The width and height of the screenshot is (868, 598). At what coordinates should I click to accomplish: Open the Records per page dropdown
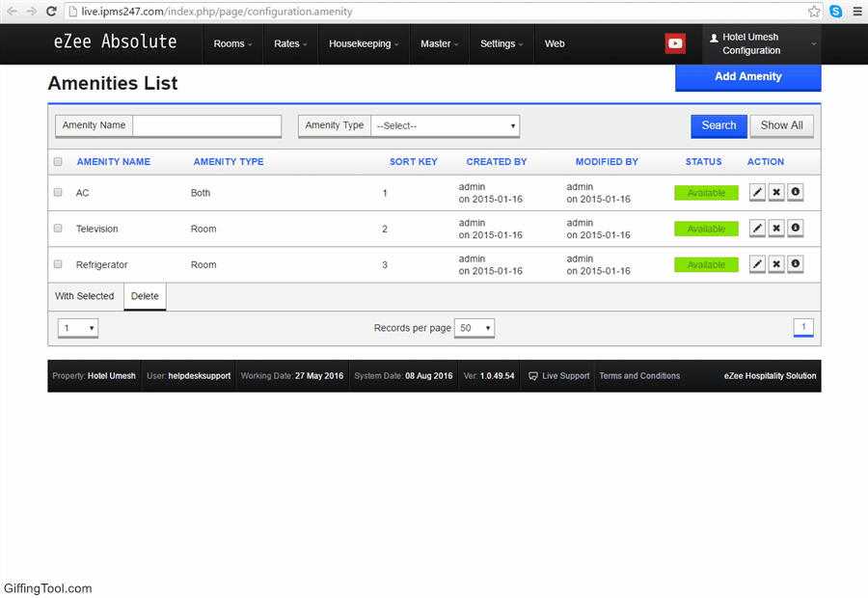475,328
